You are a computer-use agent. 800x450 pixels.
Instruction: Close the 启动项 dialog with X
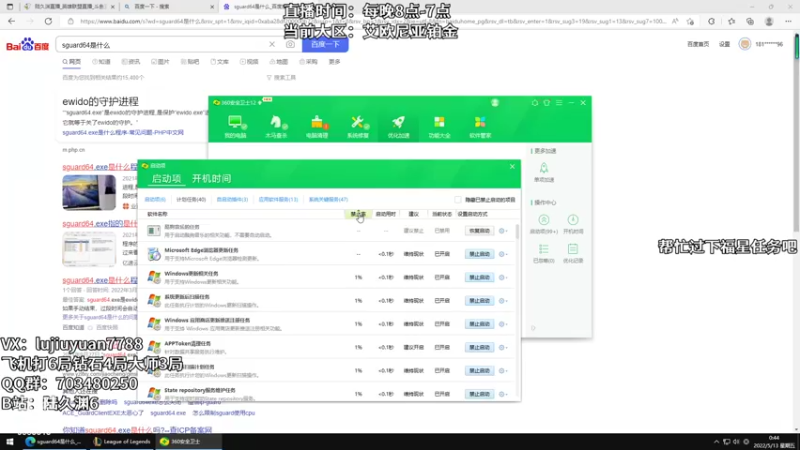click(x=512, y=167)
